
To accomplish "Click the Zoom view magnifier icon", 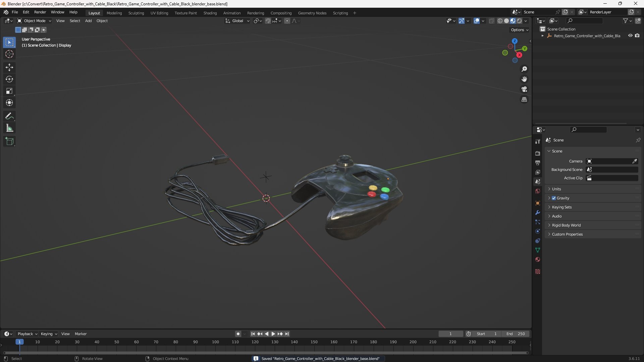I will click(x=524, y=69).
